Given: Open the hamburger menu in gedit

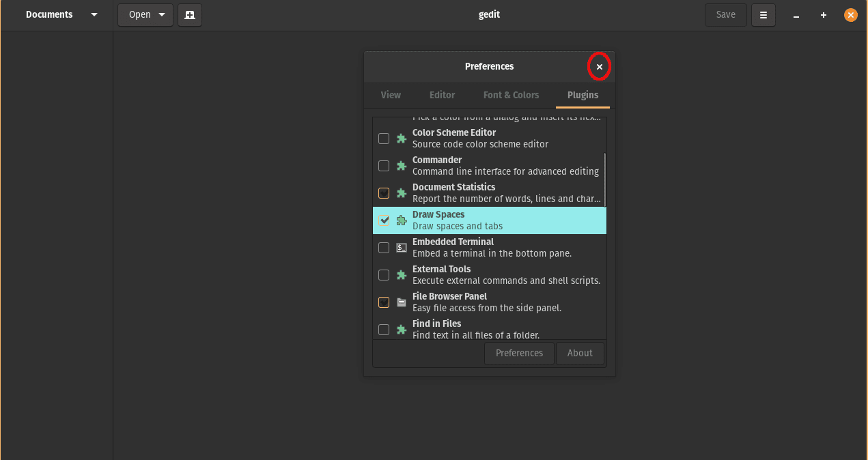Looking at the screenshot, I should (764, 15).
